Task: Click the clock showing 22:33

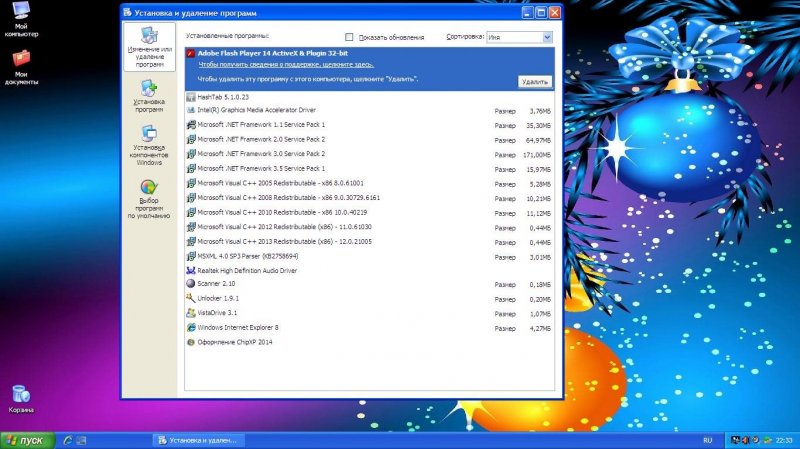Action: coord(784,440)
